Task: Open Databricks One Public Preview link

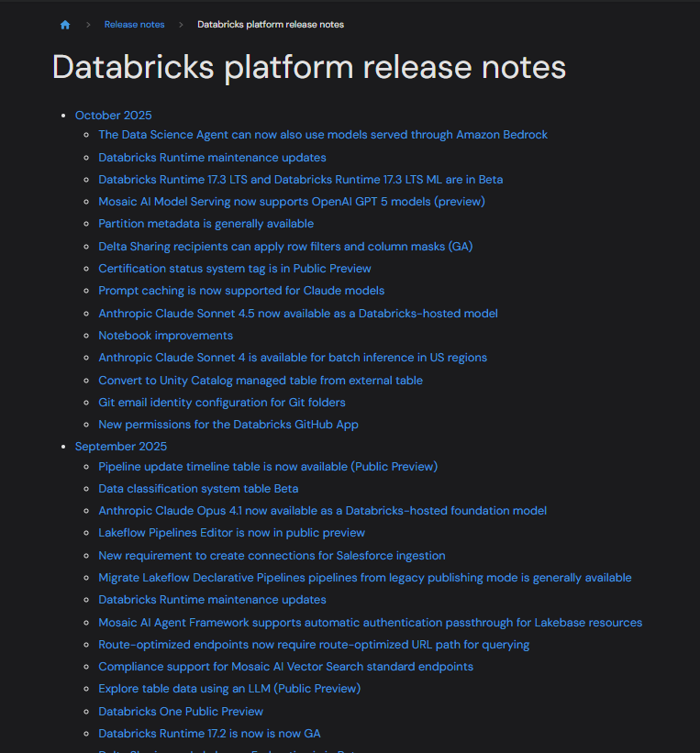Action: (x=180, y=712)
